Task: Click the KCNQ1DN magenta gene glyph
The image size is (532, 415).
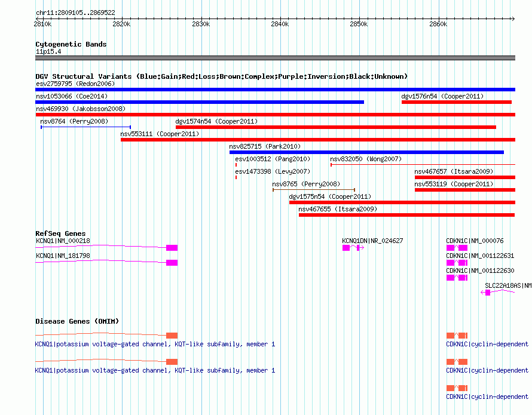Action: (353, 248)
